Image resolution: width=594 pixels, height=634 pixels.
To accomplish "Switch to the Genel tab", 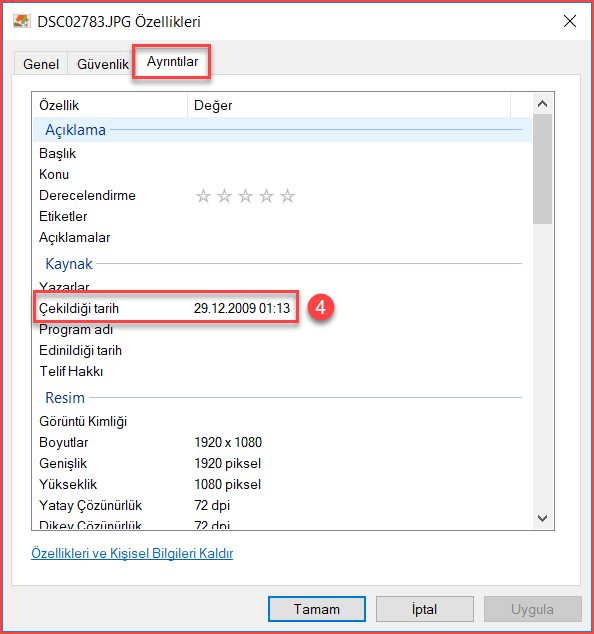I will coord(41,64).
